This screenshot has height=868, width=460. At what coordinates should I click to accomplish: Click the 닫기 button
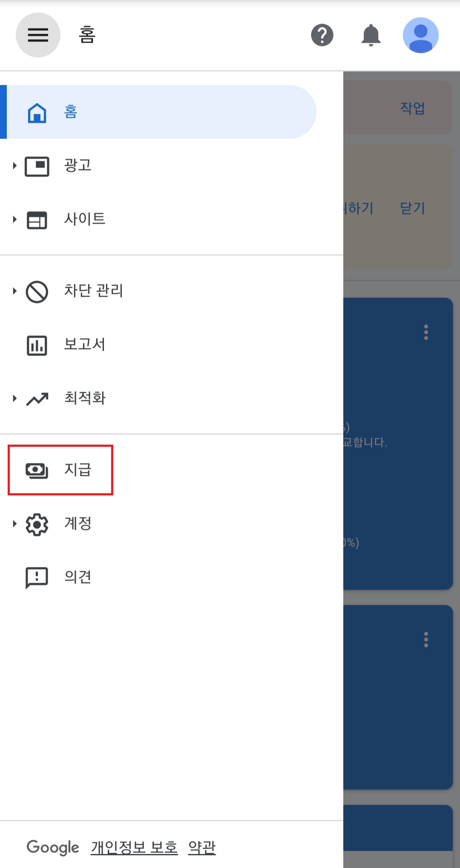point(412,208)
